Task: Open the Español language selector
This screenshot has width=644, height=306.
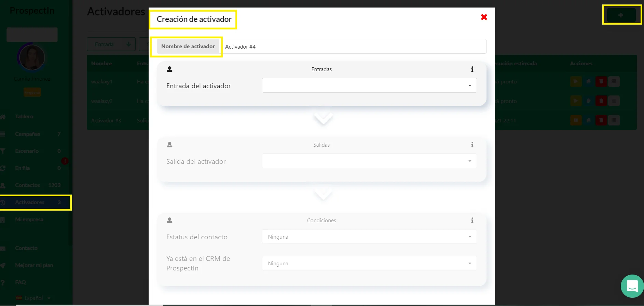Action: (33, 298)
